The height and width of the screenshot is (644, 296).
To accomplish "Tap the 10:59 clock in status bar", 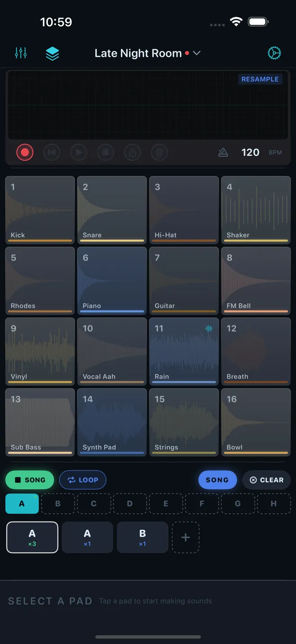I will (x=56, y=22).
